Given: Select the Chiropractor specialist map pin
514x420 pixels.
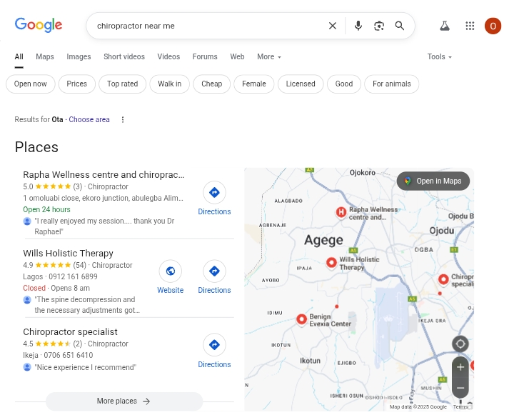Looking at the screenshot, I should coord(443,279).
